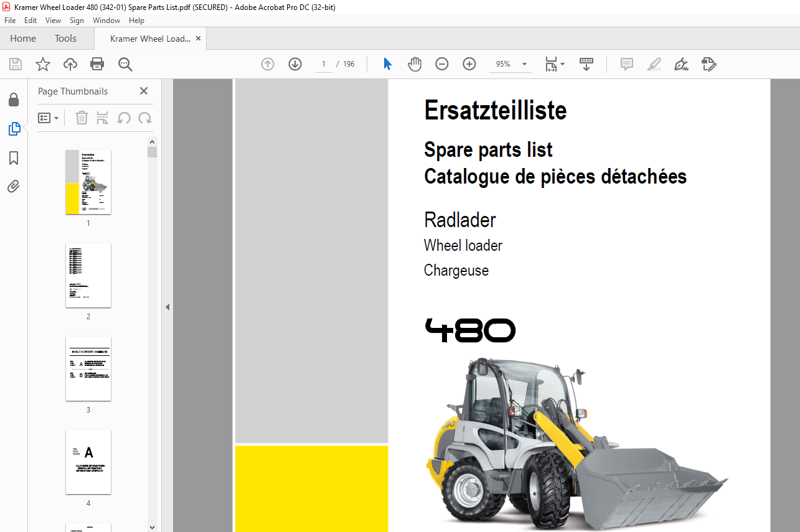Zoom in with the plus icon
Viewport: 800px width, 532px height.
469,64
